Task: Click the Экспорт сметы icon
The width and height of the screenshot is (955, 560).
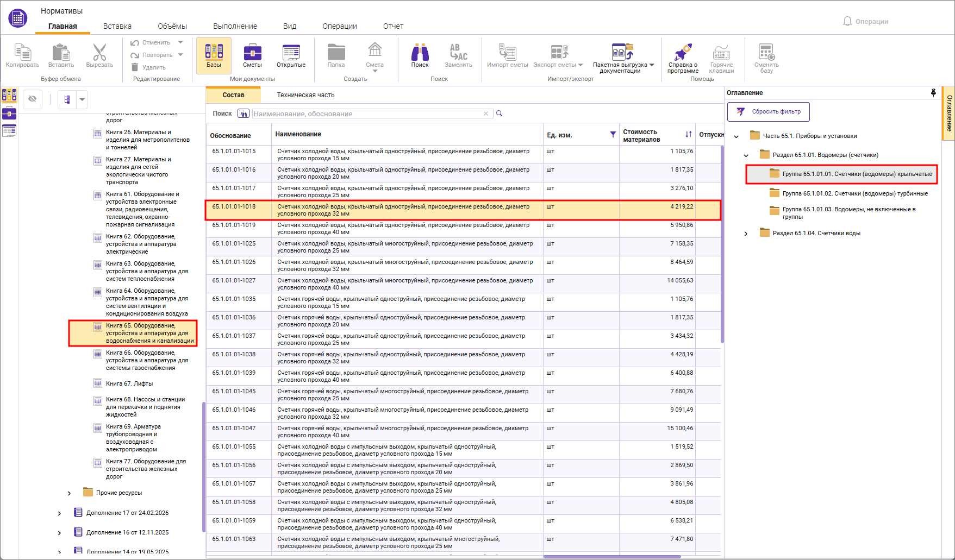Action: pos(559,52)
